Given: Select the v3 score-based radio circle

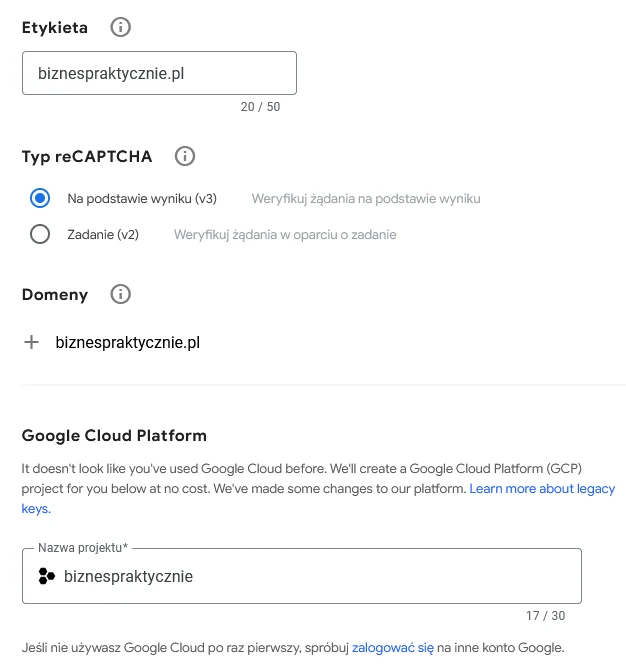Looking at the screenshot, I should 40,198.
